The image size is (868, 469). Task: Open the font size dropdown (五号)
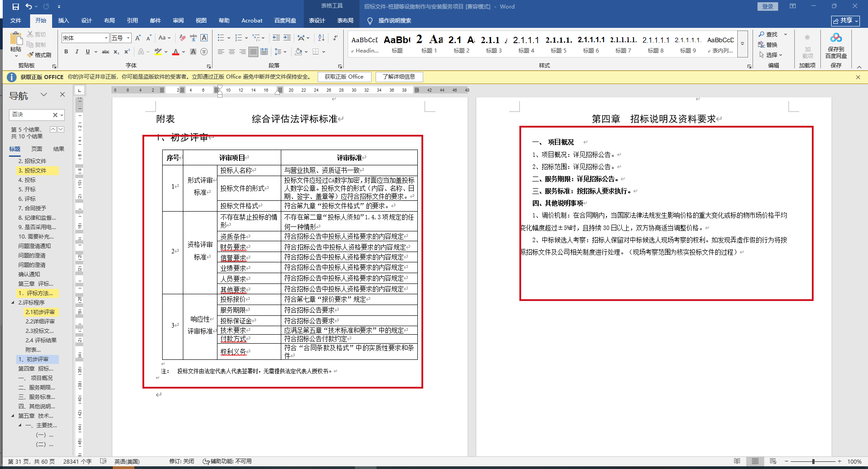click(x=128, y=38)
